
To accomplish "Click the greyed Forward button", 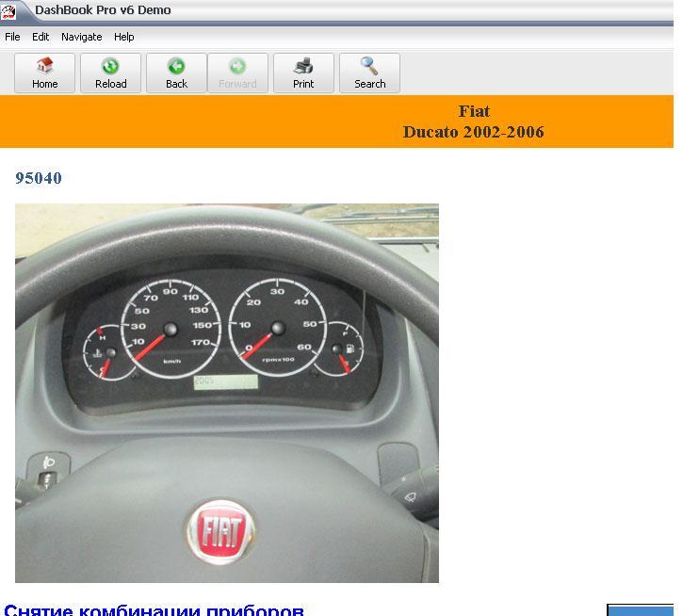I will coord(237,73).
